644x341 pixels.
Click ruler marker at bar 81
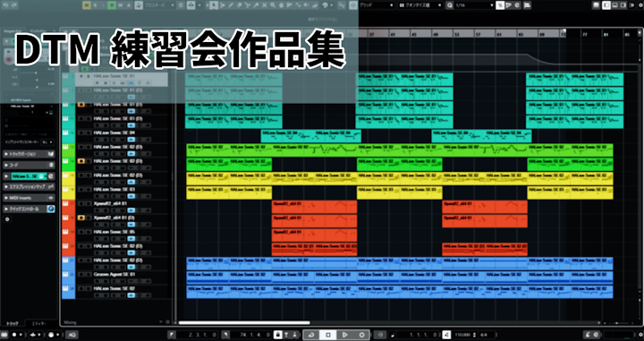pyautogui.click(x=606, y=35)
